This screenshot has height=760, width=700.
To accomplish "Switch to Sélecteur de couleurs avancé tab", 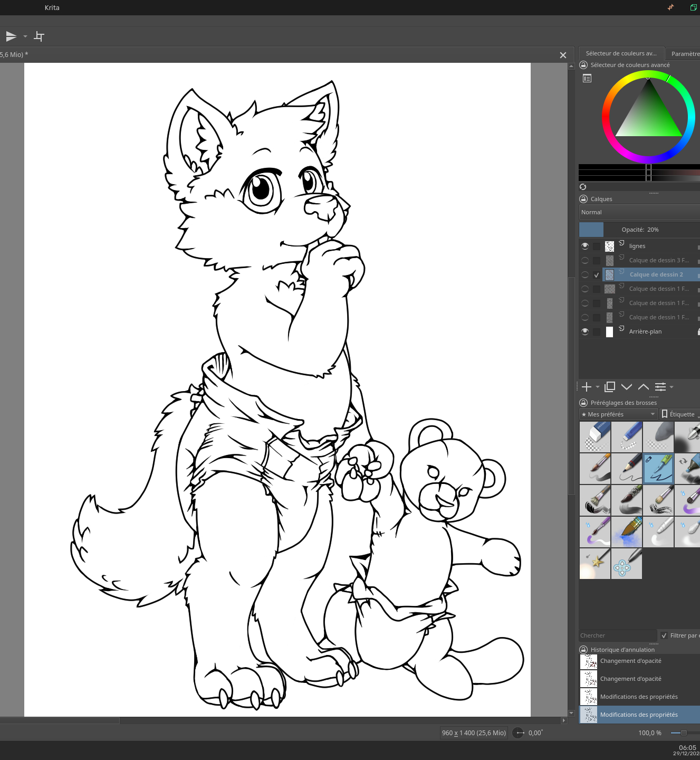I will pyautogui.click(x=621, y=54).
